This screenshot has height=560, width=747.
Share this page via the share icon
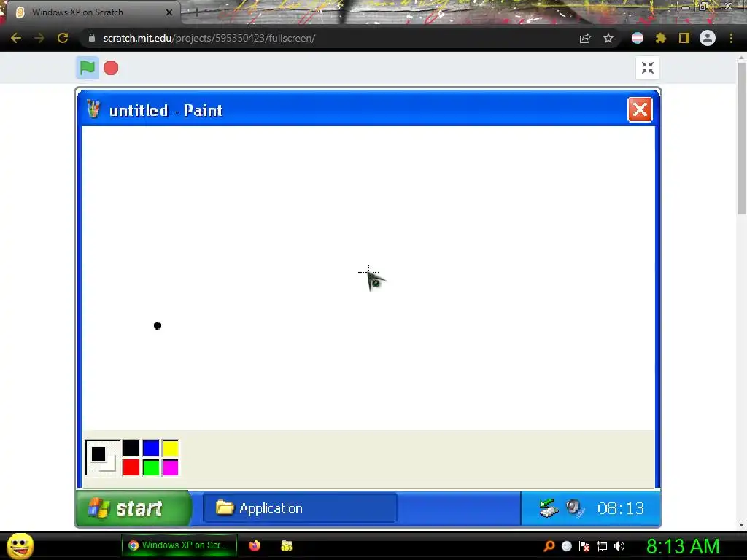(585, 38)
